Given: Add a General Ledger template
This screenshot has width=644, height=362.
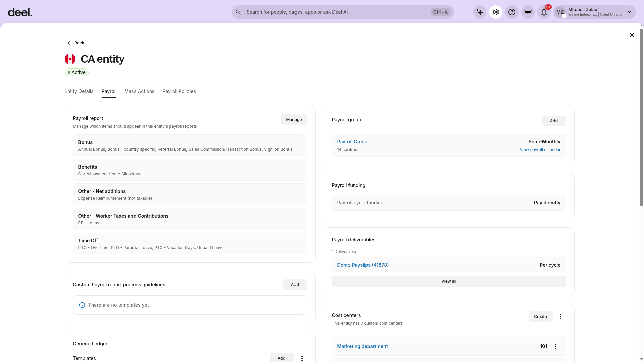Looking at the screenshot, I should coord(282,358).
